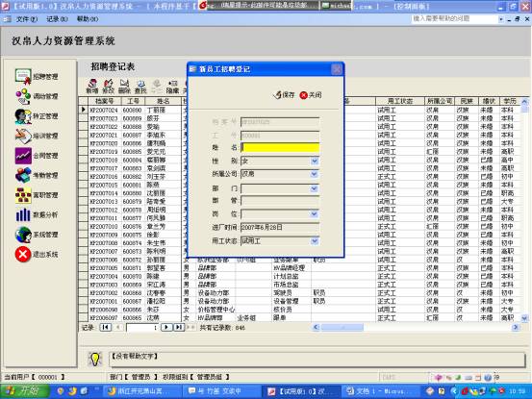Click the 所属公司 column header
532x399 pixels.
[x=440, y=101]
